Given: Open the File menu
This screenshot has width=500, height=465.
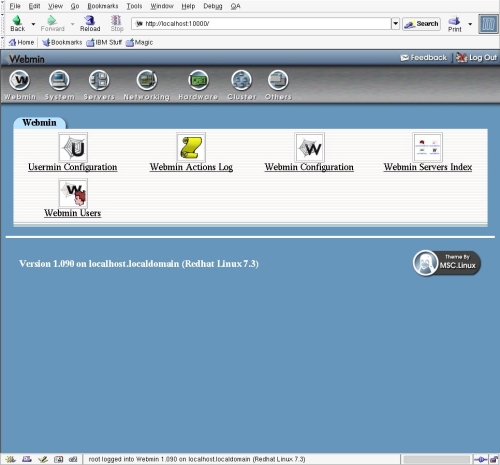Looking at the screenshot, I should (15, 6).
